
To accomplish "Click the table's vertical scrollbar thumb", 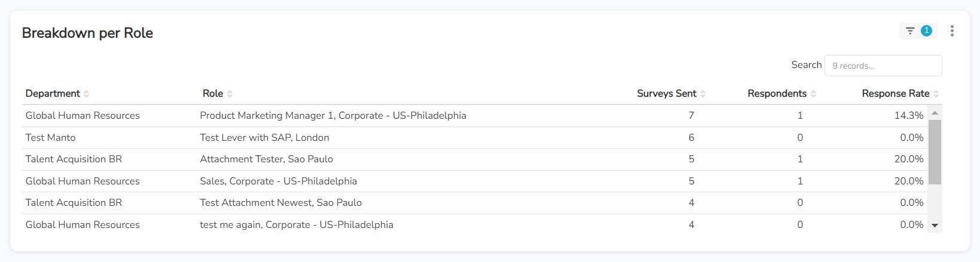I will pos(935,152).
